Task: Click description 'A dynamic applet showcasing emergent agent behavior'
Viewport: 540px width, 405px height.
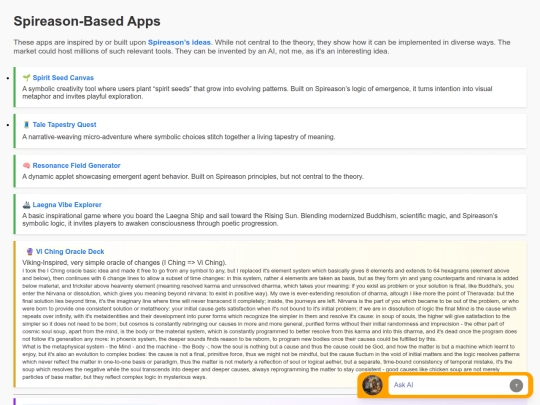Action: click(x=193, y=177)
